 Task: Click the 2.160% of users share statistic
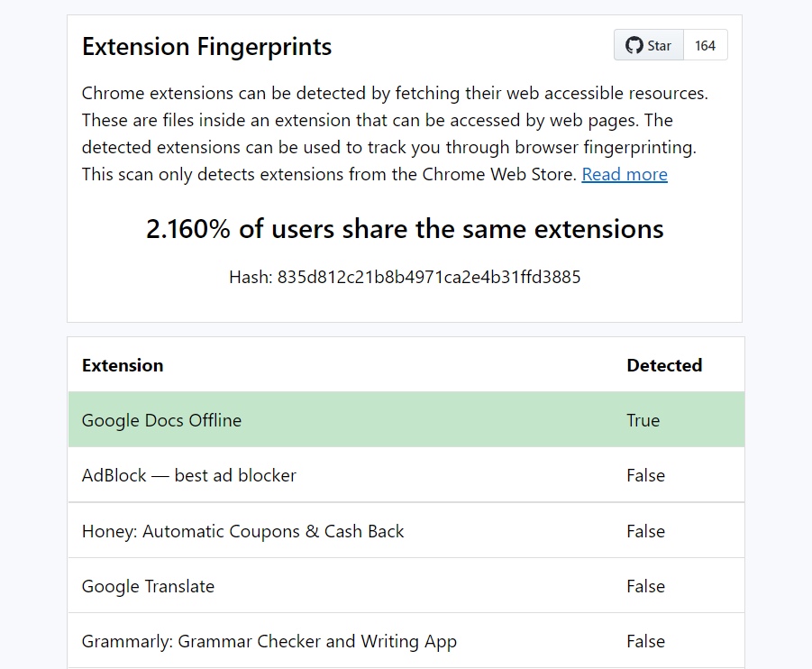(405, 229)
